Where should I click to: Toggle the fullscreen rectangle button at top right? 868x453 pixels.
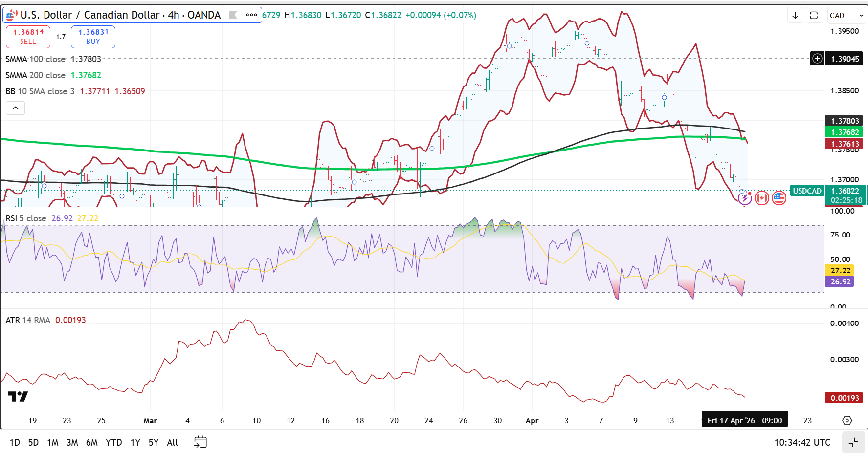tap(814, 16)
